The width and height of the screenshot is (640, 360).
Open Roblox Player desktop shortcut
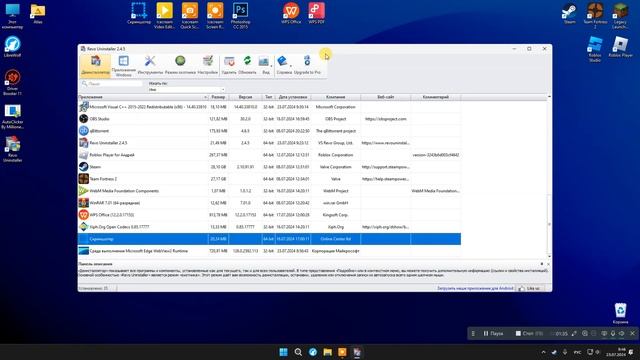point(620,47)
